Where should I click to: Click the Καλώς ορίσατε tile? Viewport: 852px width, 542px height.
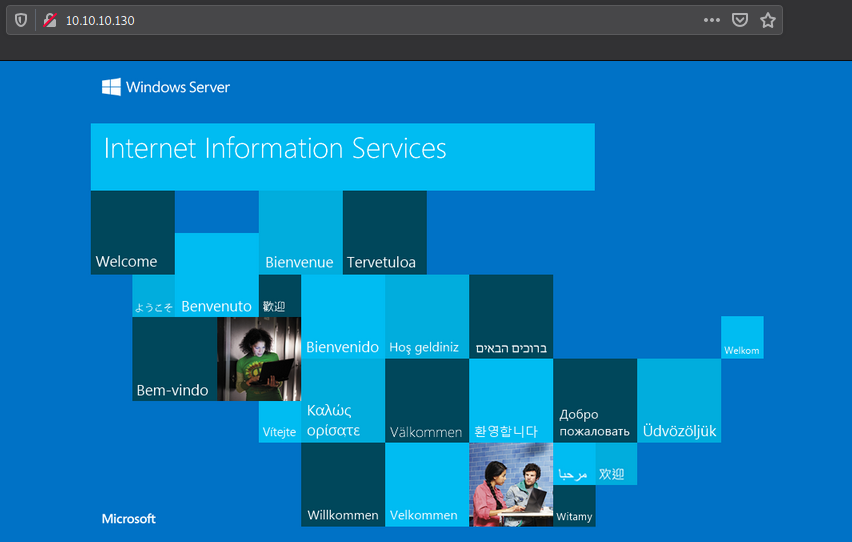click(343, 401)
